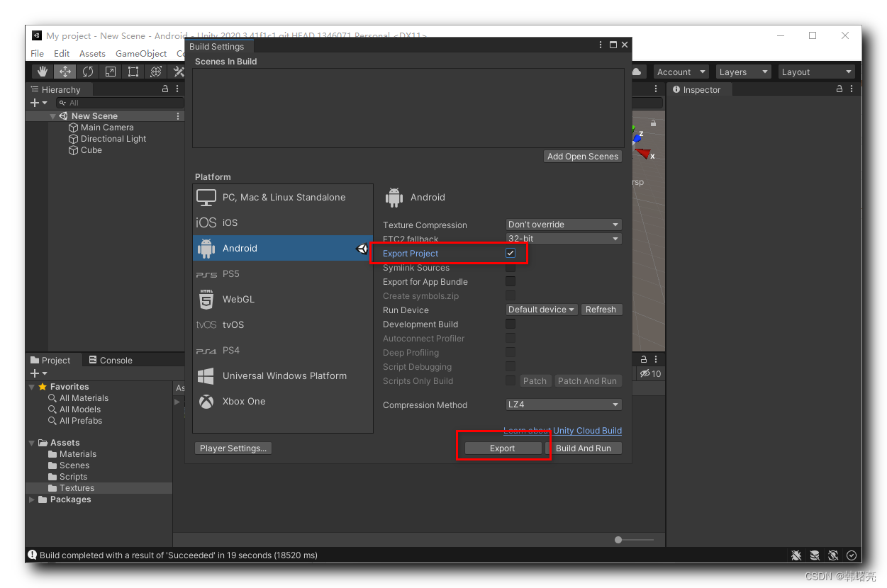Enable Export for App Bundle checkbox
Screen dimensions: 887x588
(x=511, y=281)
